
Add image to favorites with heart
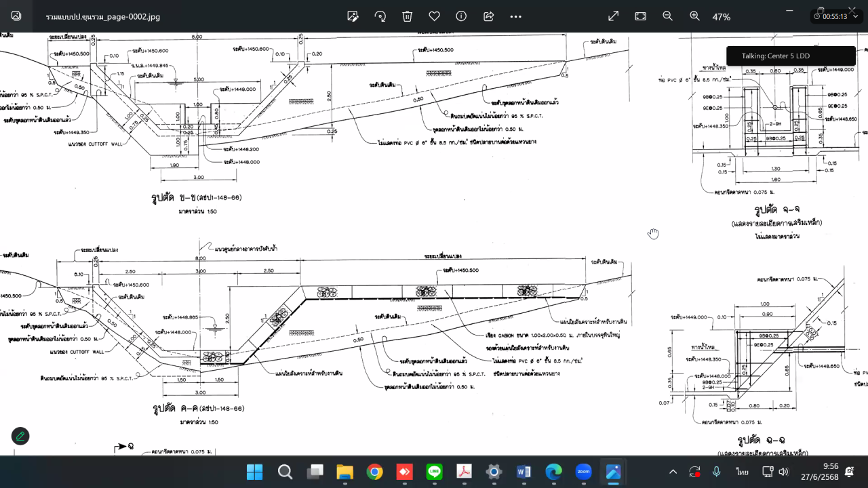coord(434,16)
